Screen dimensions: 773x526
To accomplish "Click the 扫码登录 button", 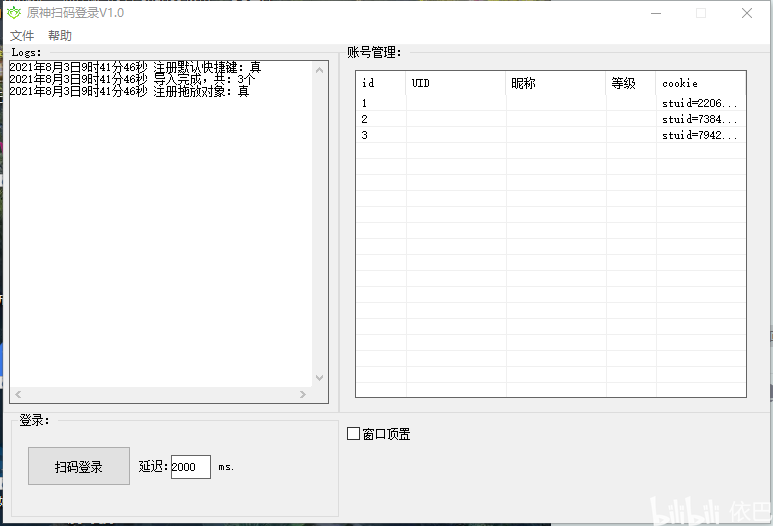I will (79, 466).
